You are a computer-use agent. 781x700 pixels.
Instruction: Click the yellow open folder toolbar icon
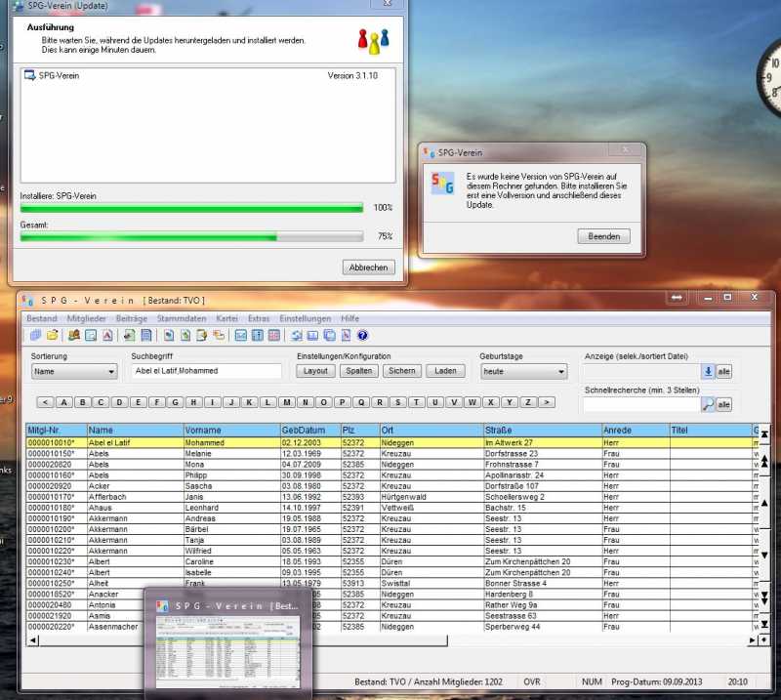coord(53,336)
